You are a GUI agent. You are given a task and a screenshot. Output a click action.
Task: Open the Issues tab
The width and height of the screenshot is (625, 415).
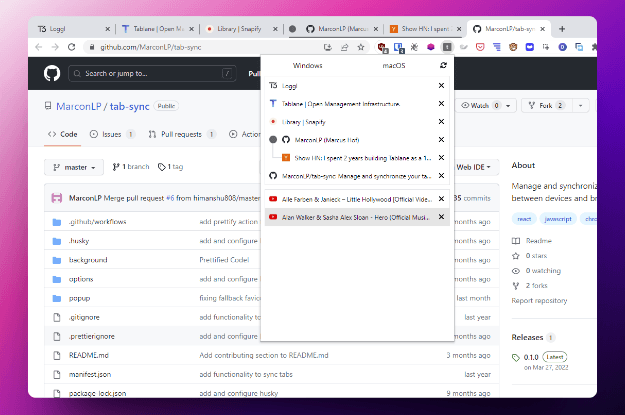pyautogui.click(x=112, y=134)
